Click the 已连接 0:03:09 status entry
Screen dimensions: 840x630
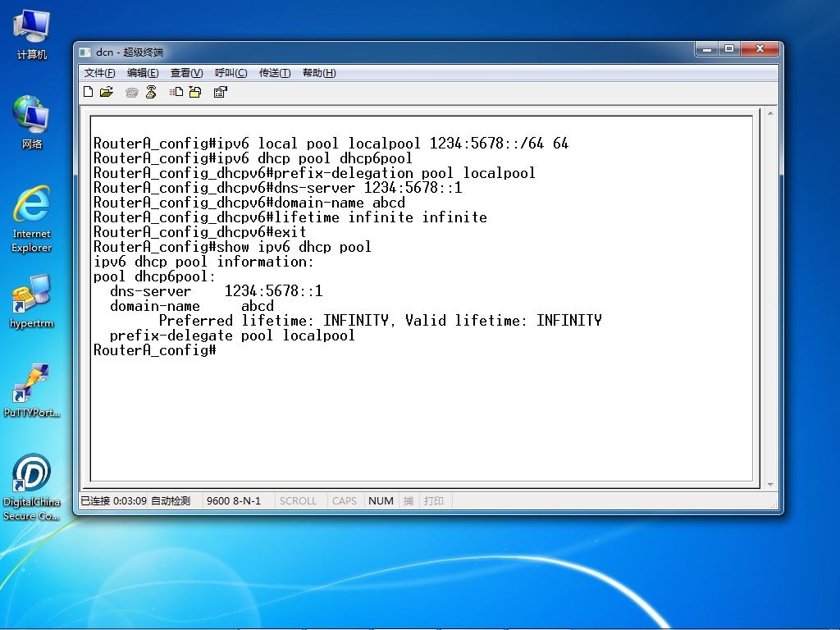[x=113, y=501]
